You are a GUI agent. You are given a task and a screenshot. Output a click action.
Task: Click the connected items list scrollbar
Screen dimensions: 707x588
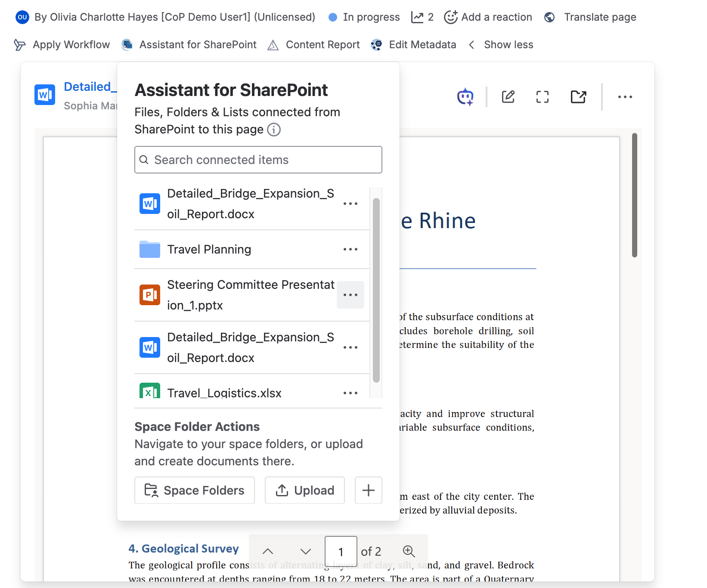[x=376, y=290]
